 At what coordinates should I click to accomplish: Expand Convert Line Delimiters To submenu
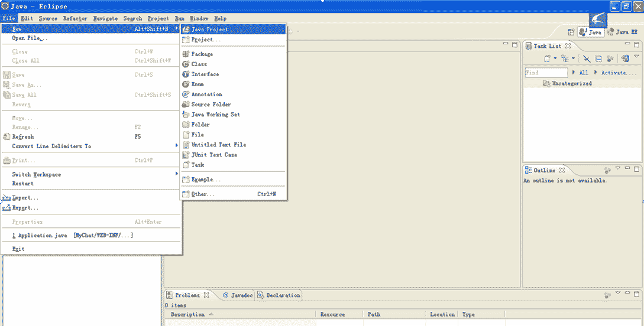pyautogui.click(x=91, y=146)
